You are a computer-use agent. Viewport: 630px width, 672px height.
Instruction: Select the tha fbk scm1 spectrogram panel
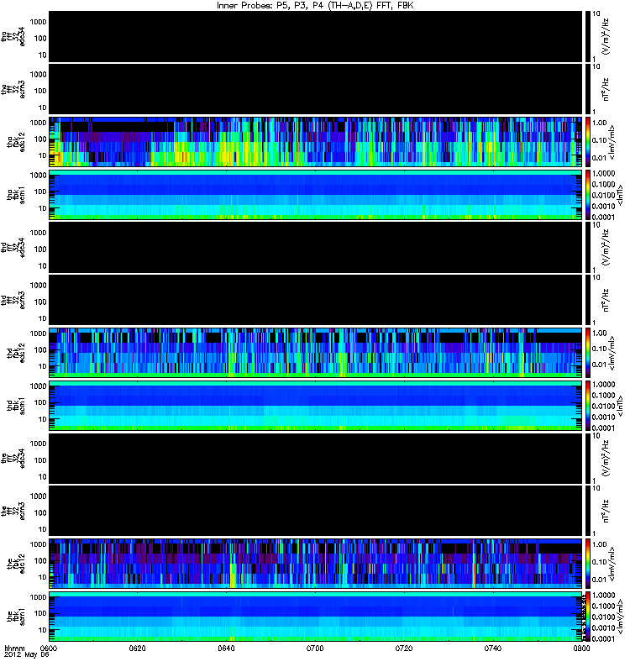[x=316, y=195]
